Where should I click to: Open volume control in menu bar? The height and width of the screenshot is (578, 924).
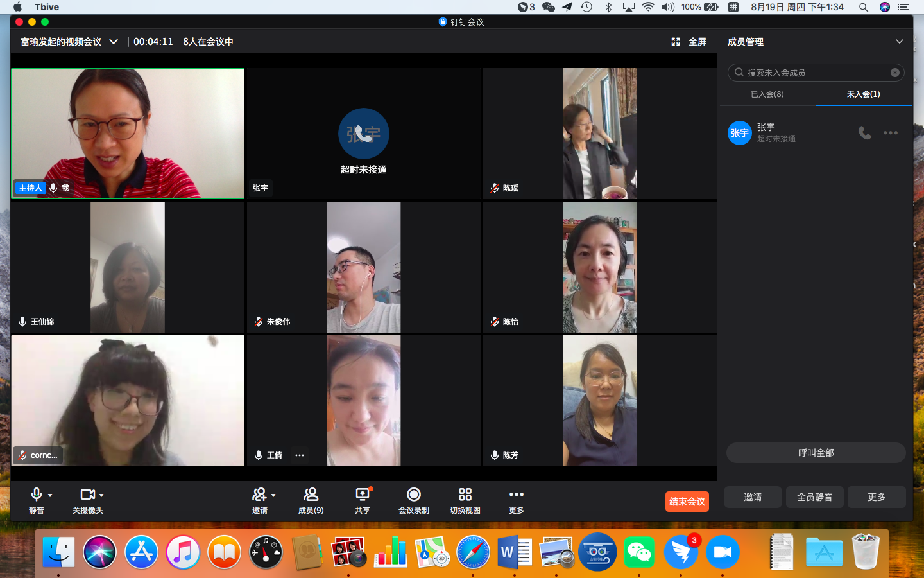click(668, 7)
